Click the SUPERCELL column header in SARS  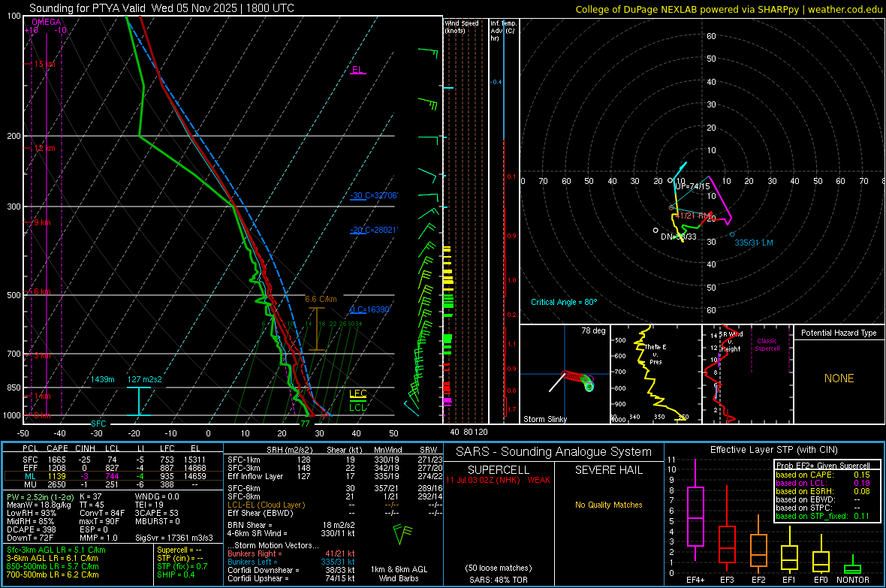499,470
